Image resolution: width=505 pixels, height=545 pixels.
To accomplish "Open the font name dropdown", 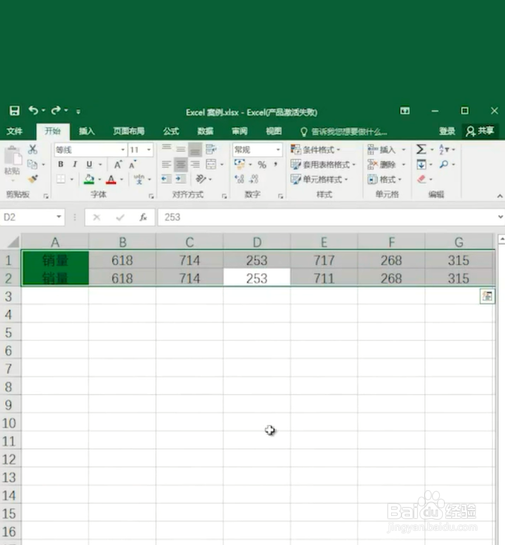I will tap(123, 150).
